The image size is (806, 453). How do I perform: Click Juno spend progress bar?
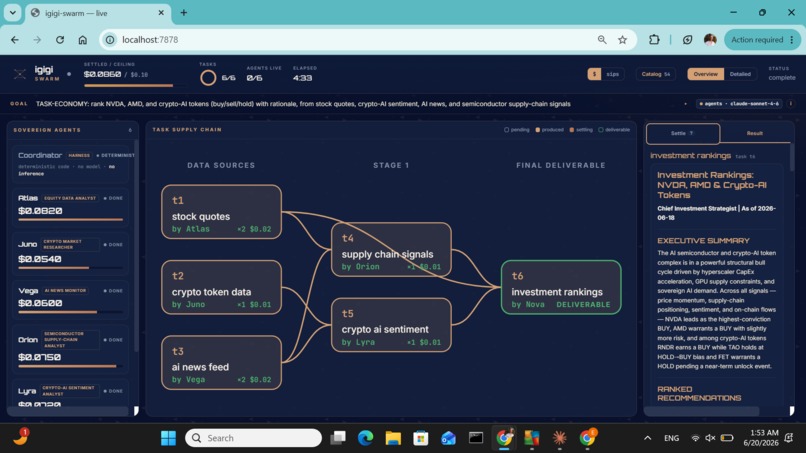(70, 267)
